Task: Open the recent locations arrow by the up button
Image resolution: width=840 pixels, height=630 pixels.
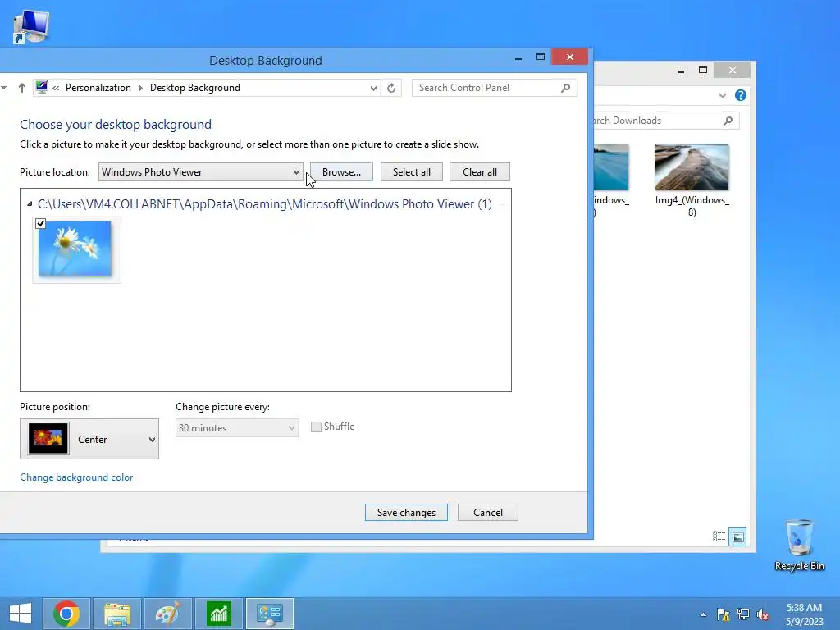Action: click(4, 87)
